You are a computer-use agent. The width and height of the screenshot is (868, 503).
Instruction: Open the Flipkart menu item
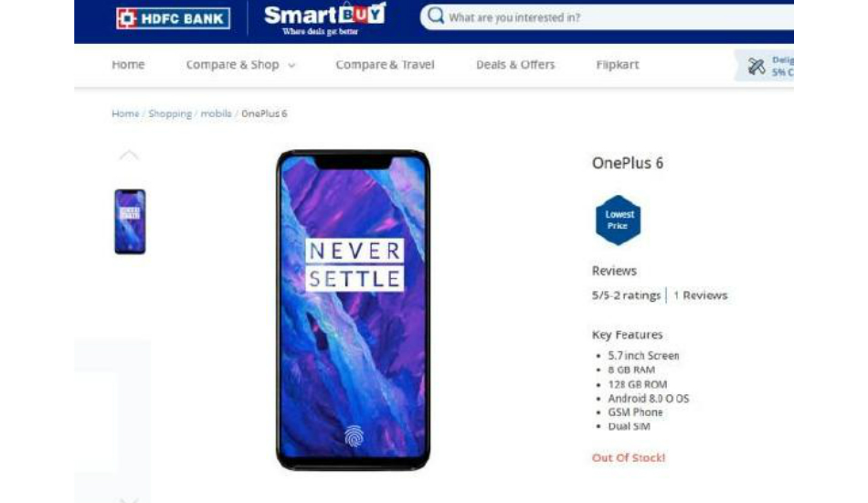click(618, 65)
